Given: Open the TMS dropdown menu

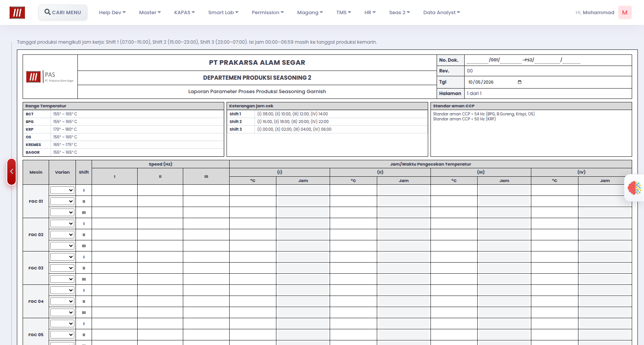Looking at the screenshot, I should pos(343,12).
